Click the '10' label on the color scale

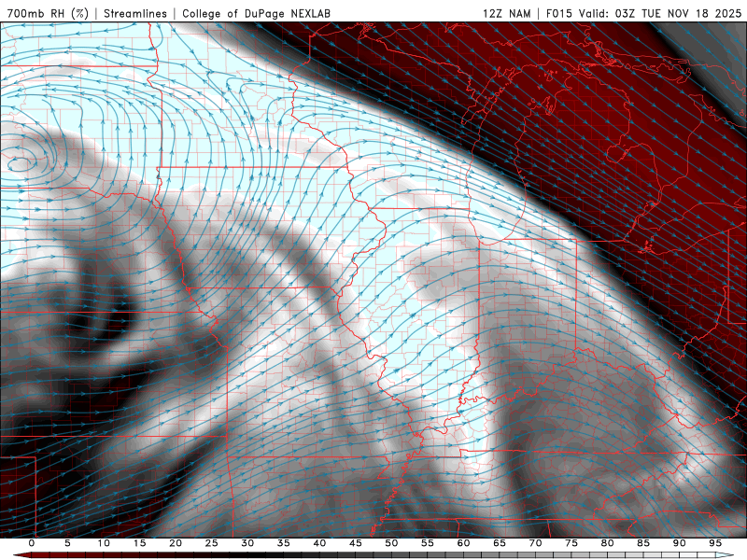(104, 543)
